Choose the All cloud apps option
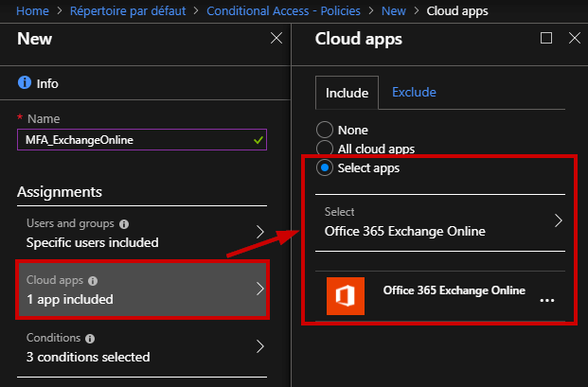The width and height of the screenshot is (588, 387). (325, 149)
